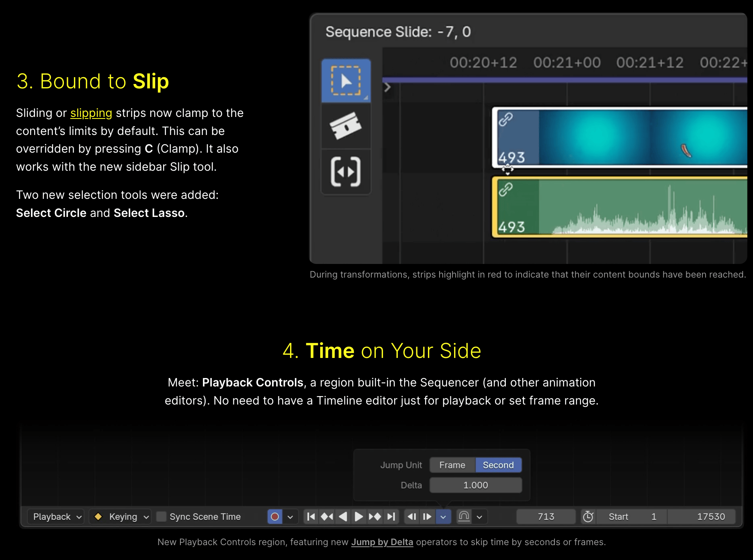Select the Slip tool in sidebar
Image resolution: width=753 pixels, height=560 pixels.
[x=346, y=172]
